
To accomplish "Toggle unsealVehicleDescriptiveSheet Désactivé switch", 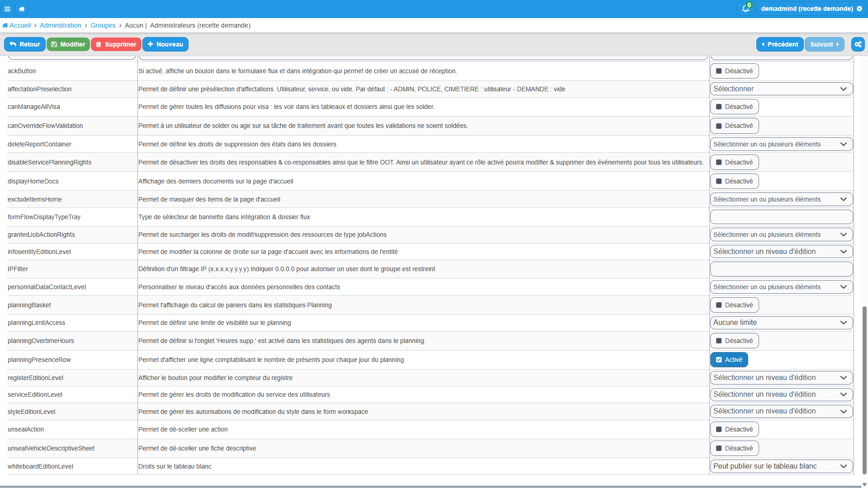I will (735, 448).
